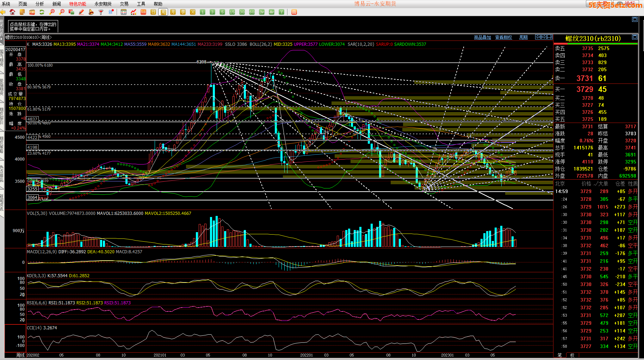
Task: Open the 特色功能 menu
Action: (78, 4)
